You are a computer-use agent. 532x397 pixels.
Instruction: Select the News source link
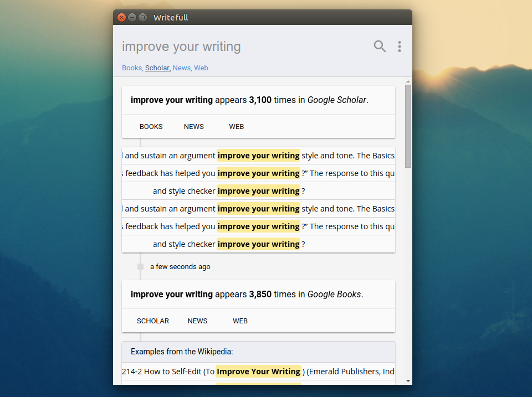pyautogui.click(x=181, y=68)
